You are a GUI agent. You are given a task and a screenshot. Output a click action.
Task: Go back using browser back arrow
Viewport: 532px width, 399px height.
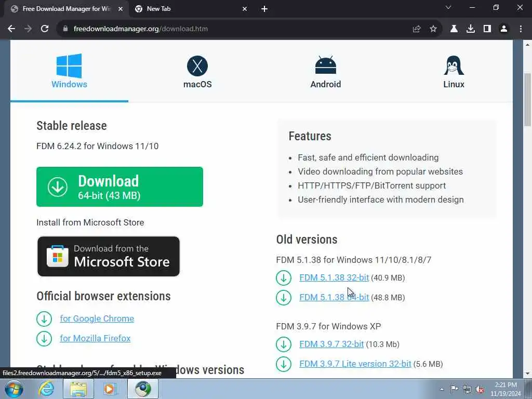click(x=11, y=29)
